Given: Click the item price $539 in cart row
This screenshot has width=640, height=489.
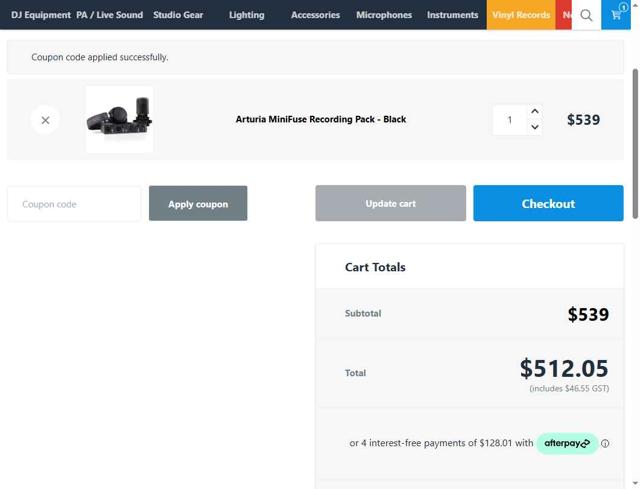Looking at the screenshot, I should [583, 120].
